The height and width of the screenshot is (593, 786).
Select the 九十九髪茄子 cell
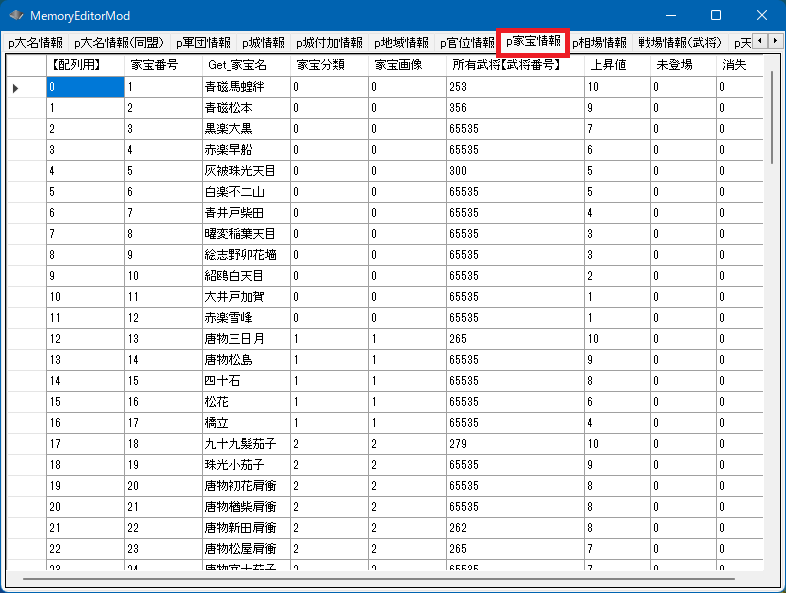pos(244,443)
